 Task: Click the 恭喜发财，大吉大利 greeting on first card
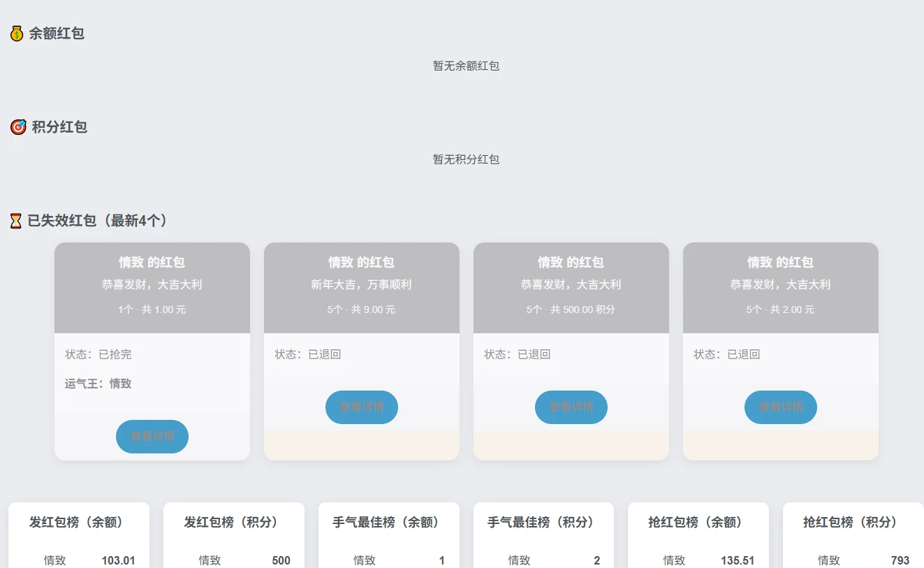[x=152, y=285]
